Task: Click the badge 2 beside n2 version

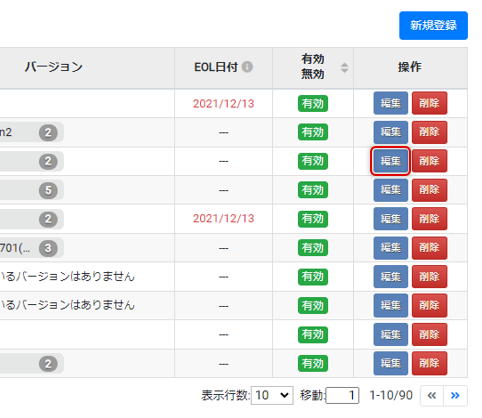Action: pyautogui.click(x=48, y=133)
